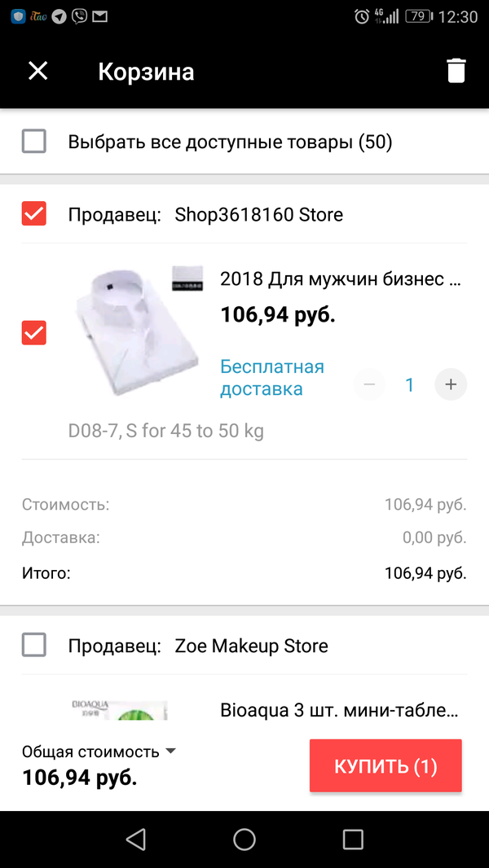The height and width of the screenshot is (868, 489).
Task: Expand the 'Общая стоимость' dropdown arrow
Action: pos(170,751)
